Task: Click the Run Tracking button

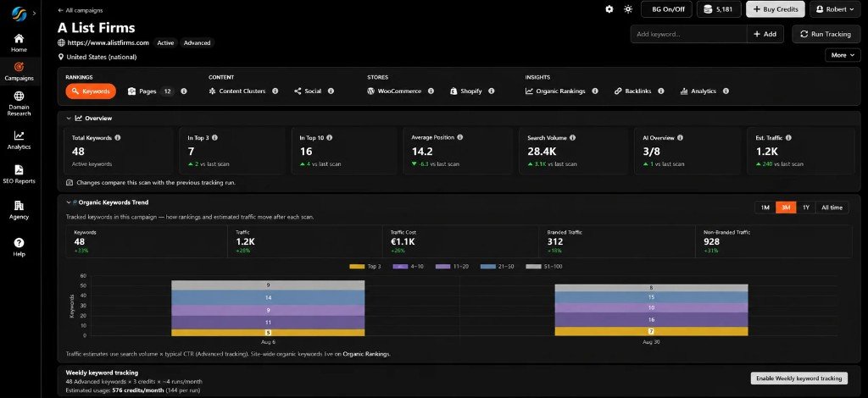Action: pos(826,34)
